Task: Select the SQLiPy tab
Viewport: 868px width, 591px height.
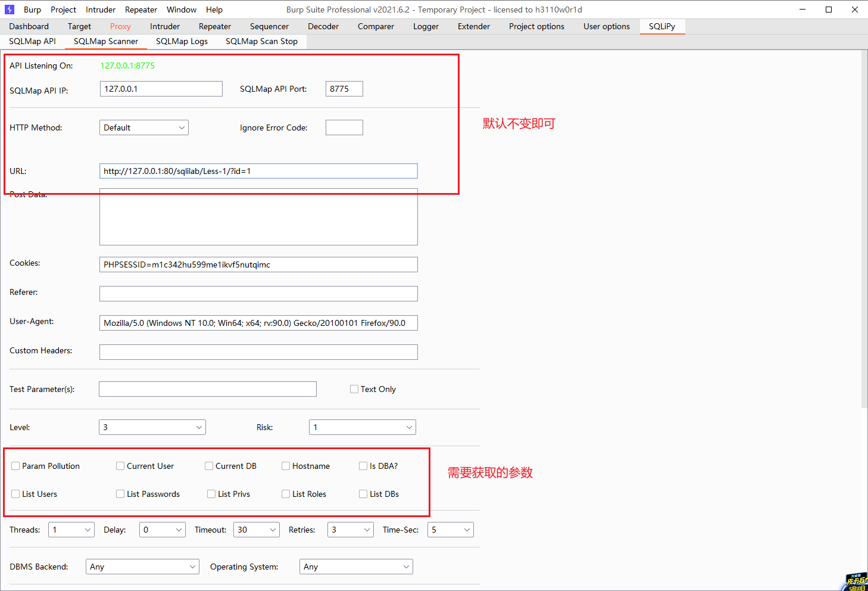Action: (662, 26)
